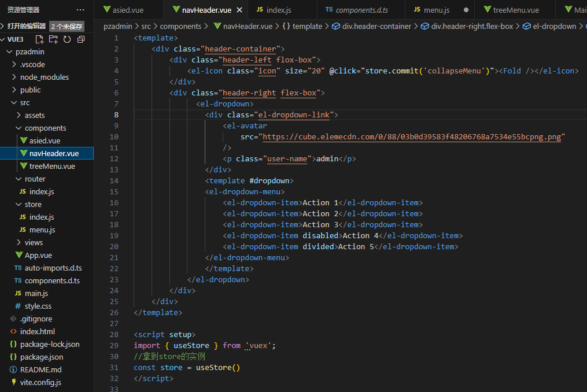The height and width of the screenshot is (392, 587).
Task: Click line number 29 in gutter
Action: (114, 345)
